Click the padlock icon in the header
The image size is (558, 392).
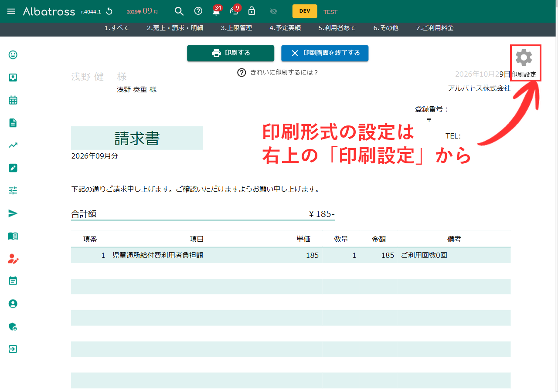pos(252,11)
